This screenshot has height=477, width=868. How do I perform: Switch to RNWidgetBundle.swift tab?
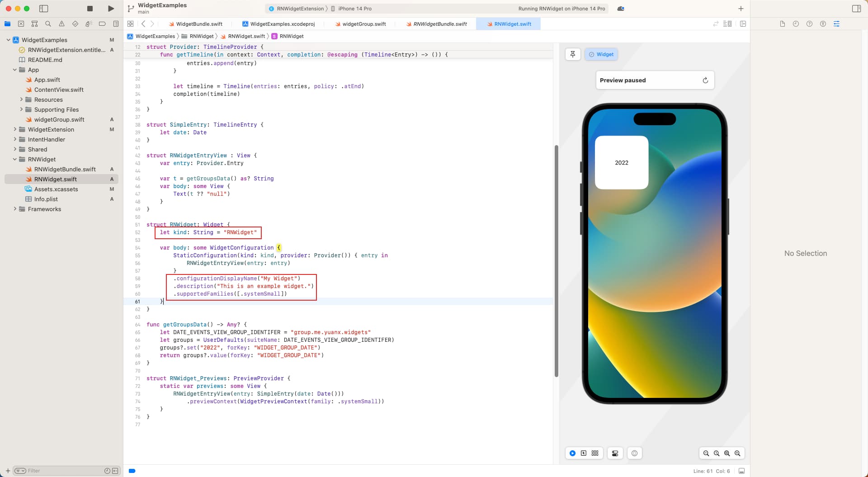(436, 24)
